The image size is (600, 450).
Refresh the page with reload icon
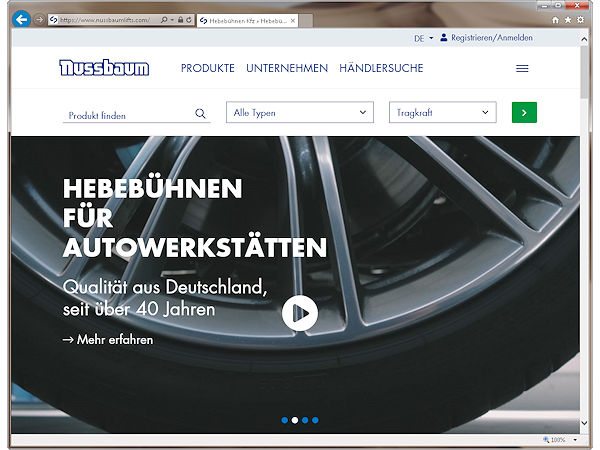[x=189, y=20]
